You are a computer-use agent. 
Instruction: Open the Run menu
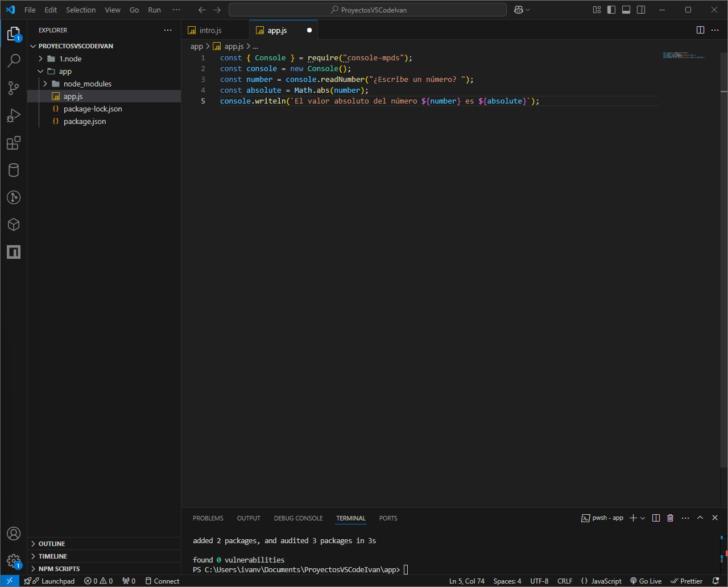[154, 10]
